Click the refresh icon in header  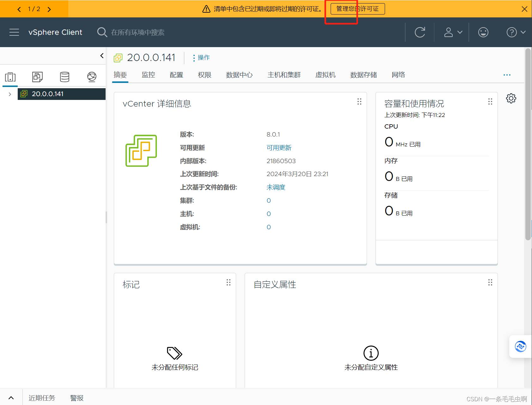click(420, 32)
